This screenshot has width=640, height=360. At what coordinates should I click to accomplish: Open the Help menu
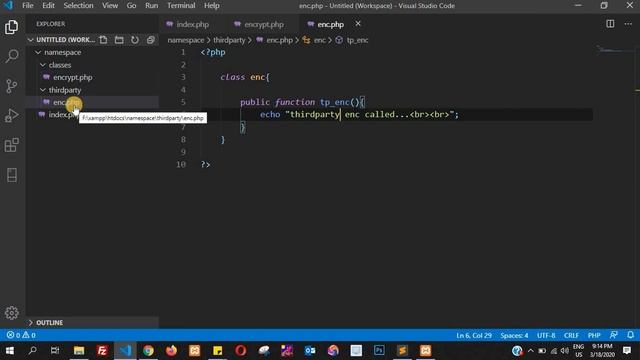(x=211, y=5)
